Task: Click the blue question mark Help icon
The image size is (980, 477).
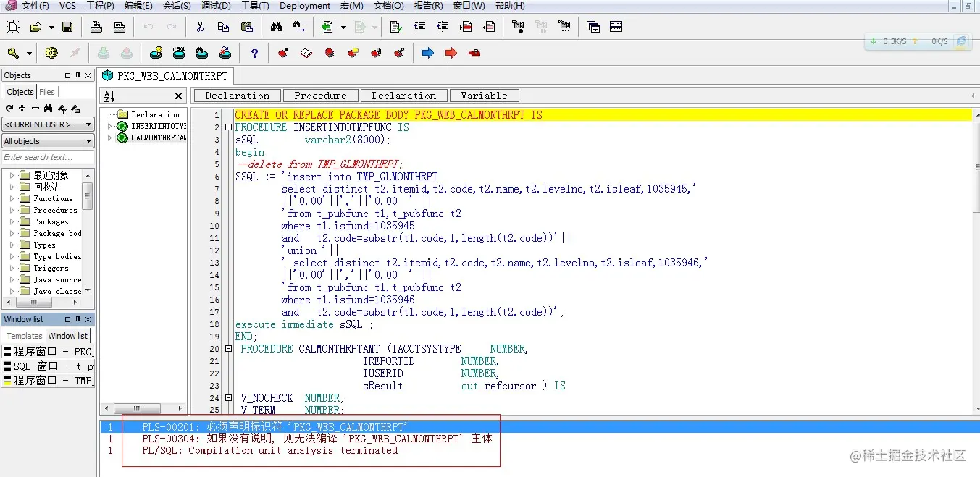Action: click(x=254, y=53)
